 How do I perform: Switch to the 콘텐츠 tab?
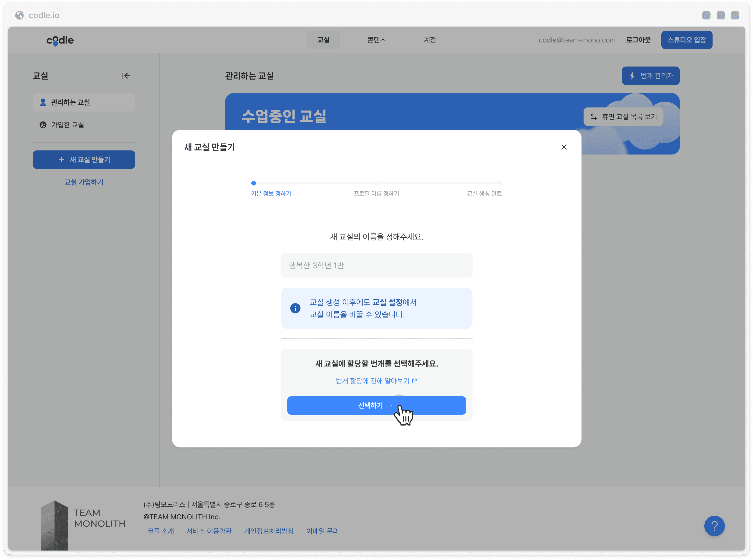(376, 40)
